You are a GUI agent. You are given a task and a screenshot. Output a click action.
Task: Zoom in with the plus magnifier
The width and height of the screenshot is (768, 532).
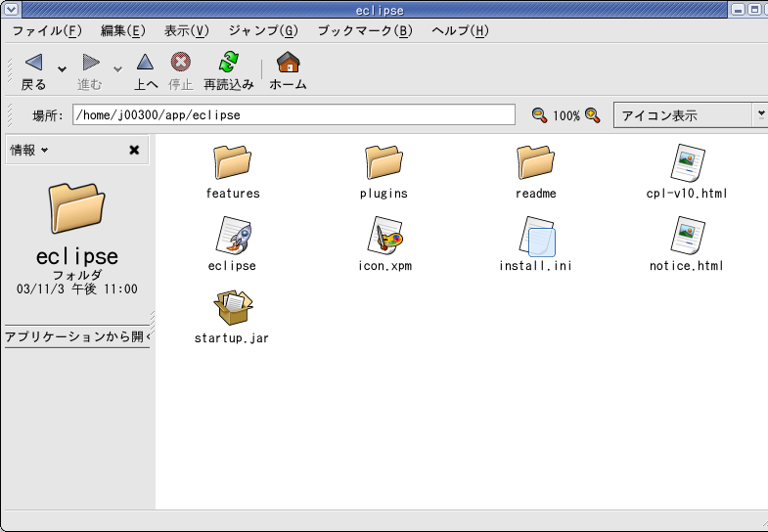point(593,115)
